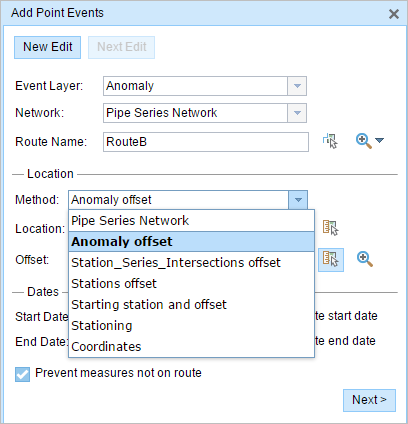This screenshot has height=424, width=408.
Task: Click the Next Edit button
Action: tap(121, 47)
